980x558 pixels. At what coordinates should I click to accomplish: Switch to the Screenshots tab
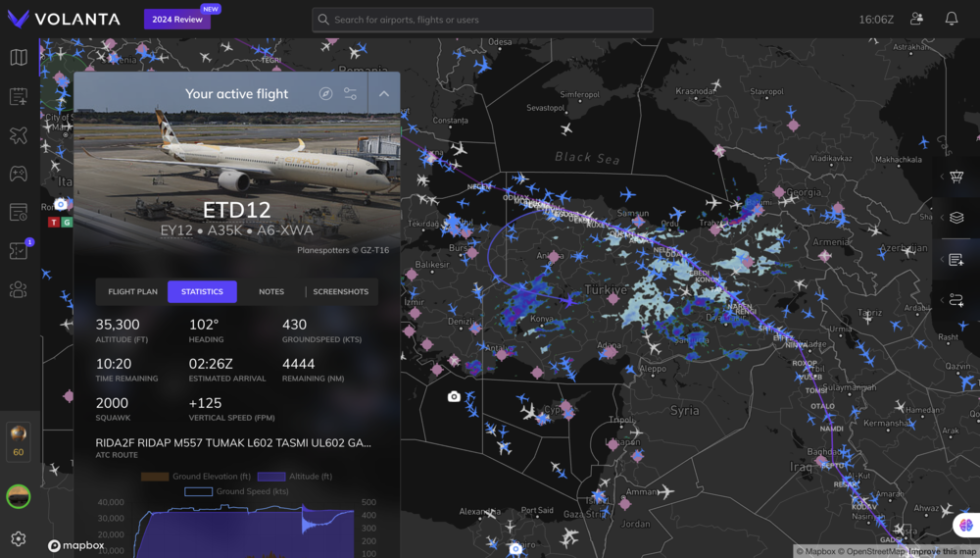point(340,291)
